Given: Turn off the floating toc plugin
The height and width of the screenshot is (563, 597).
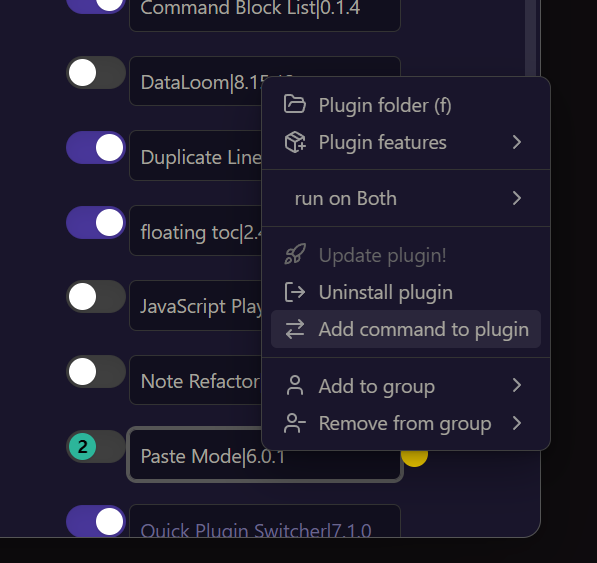Looking at the screenshot, I should (x=96, y=222).
